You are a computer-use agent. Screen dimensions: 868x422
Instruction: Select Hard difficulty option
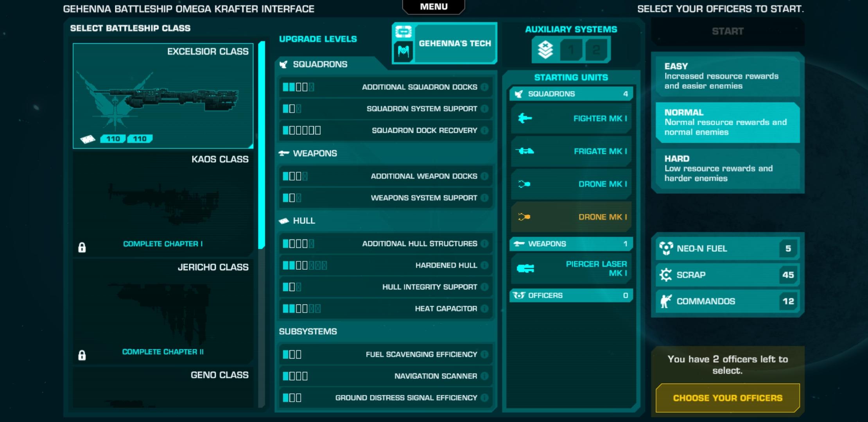coord(727,168)
